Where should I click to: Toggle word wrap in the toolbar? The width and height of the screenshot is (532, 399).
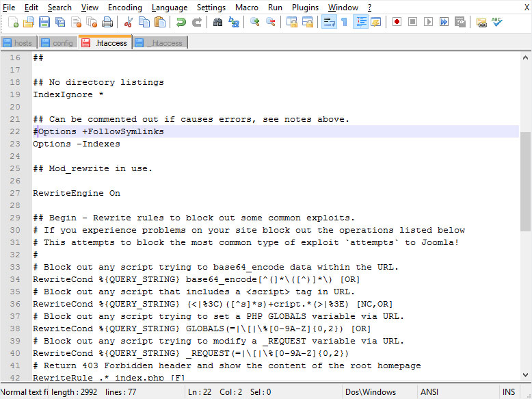(x=329, y=22)
